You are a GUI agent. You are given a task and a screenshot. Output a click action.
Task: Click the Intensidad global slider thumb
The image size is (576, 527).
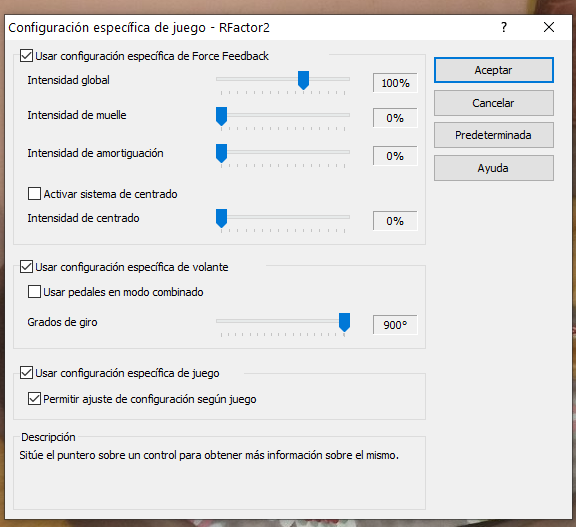pyautogui.click(x=303, y=80)
